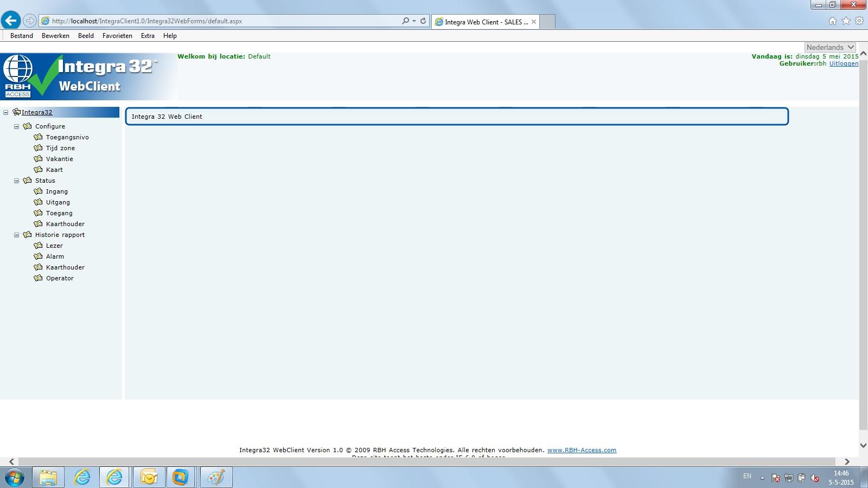Click the Toegangsnivo folder icon
This screenshot has width=868, height=488.
tap(38, 137)
